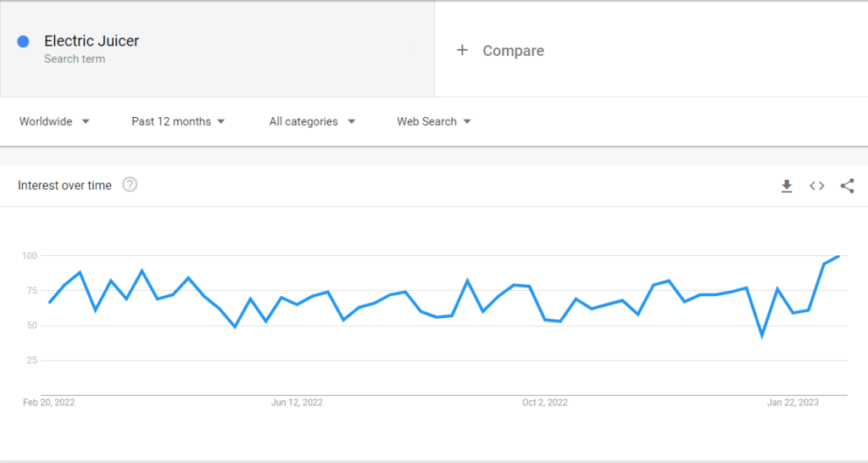The height and width of the screenshot is (463, 868).
Task: Open help for Interest over time
Action: pyautogui.click(x=130, y=184)
